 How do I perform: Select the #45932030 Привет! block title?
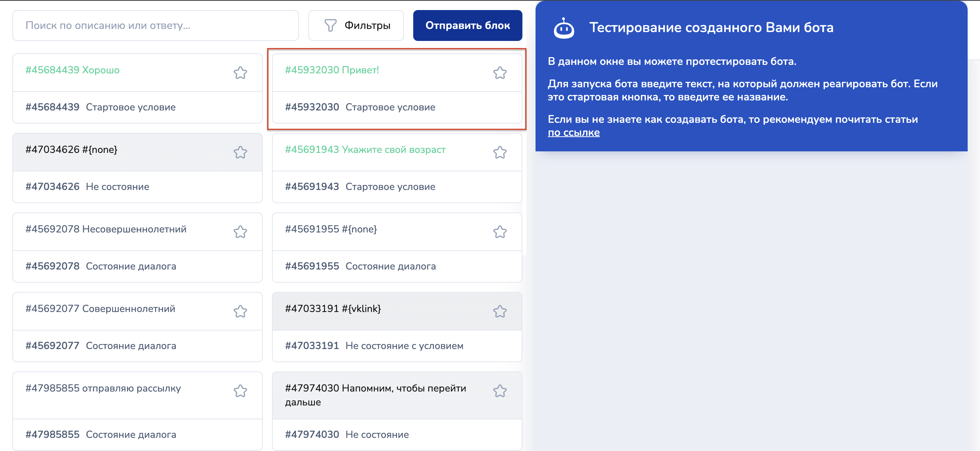point(332,70)
